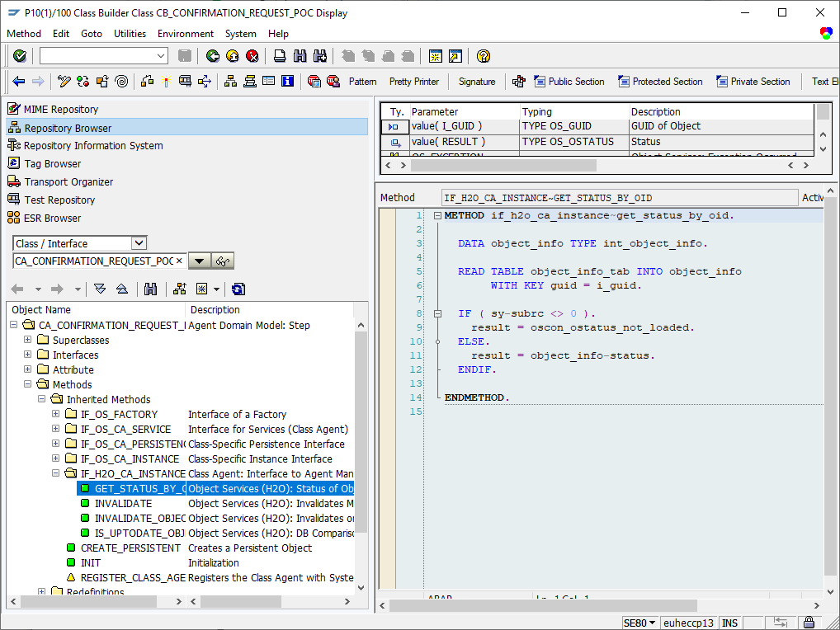
Task: Open the Class / Interface dropdown
Action: pos(139,243)
